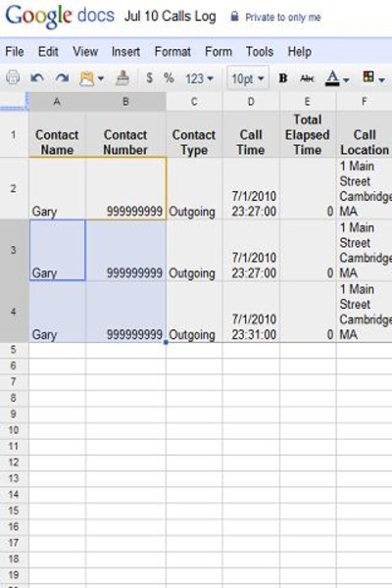392x588 pixels.
Task: Open the Form menu
Action: (x=219, y=51)
